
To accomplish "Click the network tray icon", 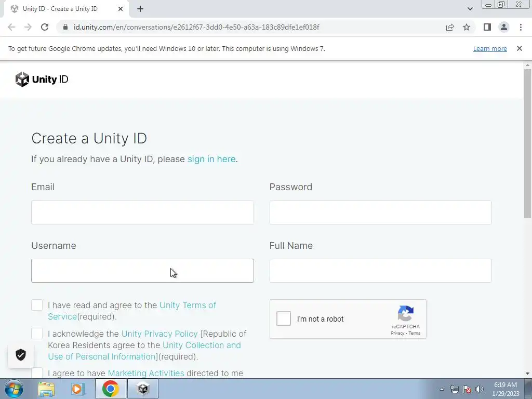I will 454,390.
